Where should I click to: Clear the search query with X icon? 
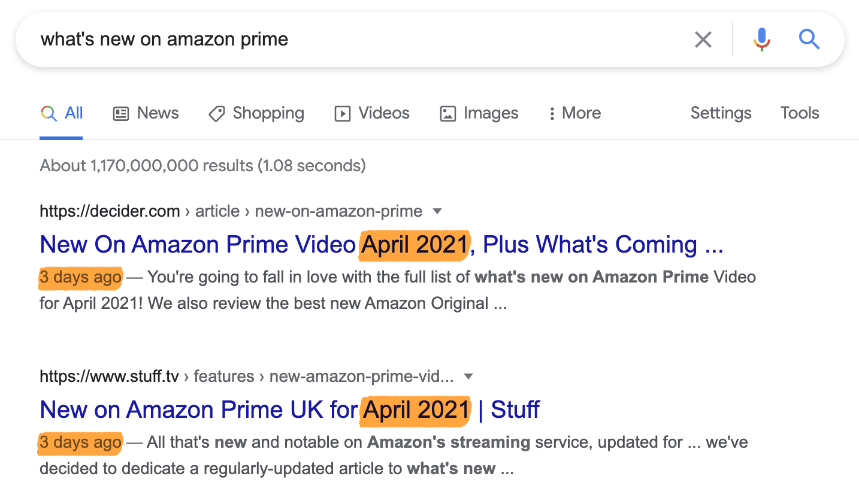pyautogui.click(x=703, y=40)
